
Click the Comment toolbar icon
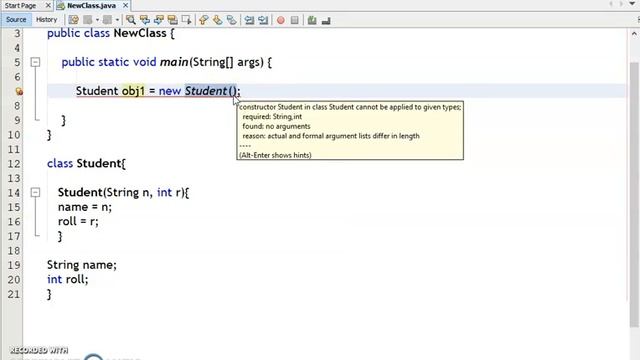point(312,20)
